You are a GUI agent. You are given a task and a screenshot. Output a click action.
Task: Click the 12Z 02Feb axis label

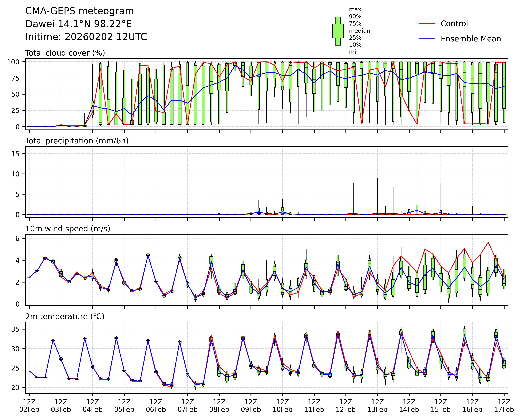(x=29, y=406)
